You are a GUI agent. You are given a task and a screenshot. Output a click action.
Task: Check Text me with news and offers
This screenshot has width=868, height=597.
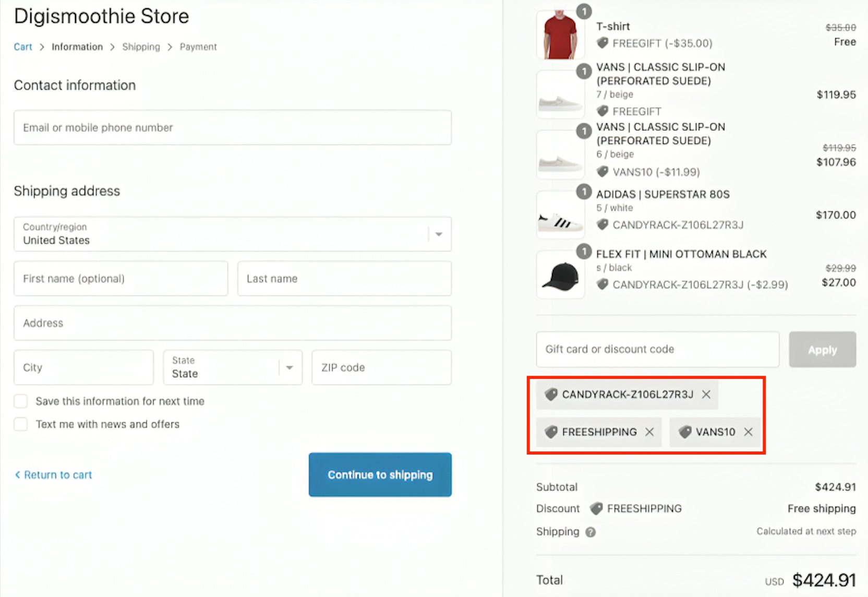21,424
